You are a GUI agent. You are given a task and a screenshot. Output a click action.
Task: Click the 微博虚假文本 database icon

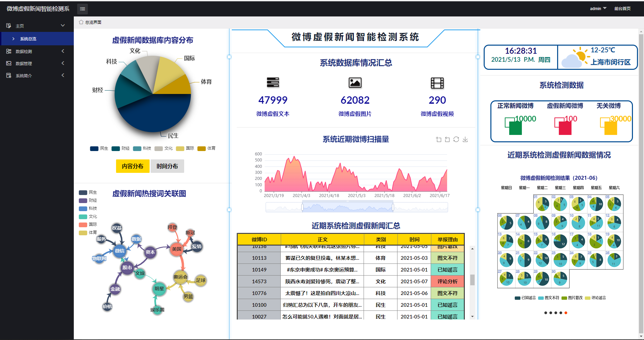pyautogui.click(x=273, y=83)
